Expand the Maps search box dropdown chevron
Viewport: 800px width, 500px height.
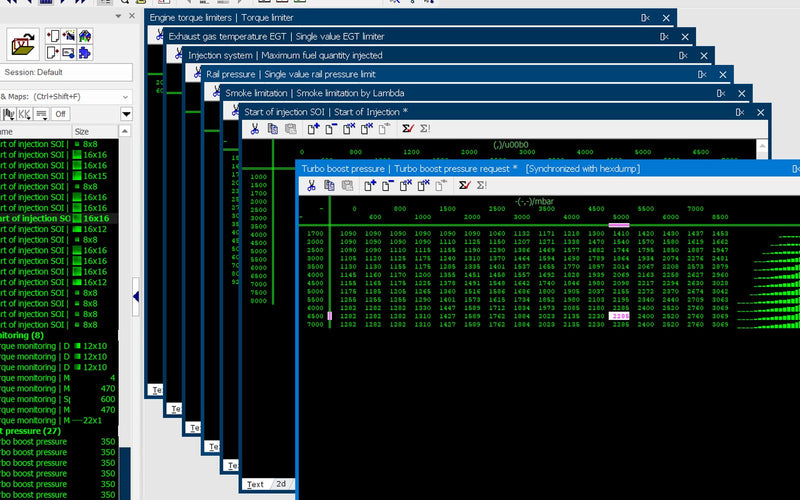point(126,96)
